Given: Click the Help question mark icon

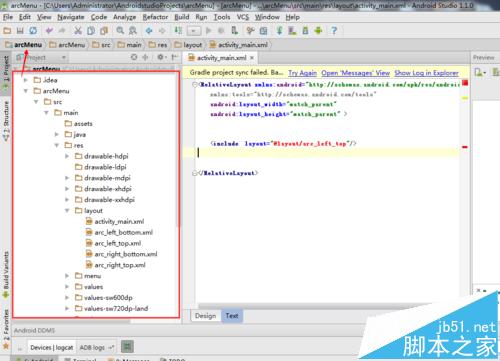Looking at the screenshot, I should pos(334,31).
